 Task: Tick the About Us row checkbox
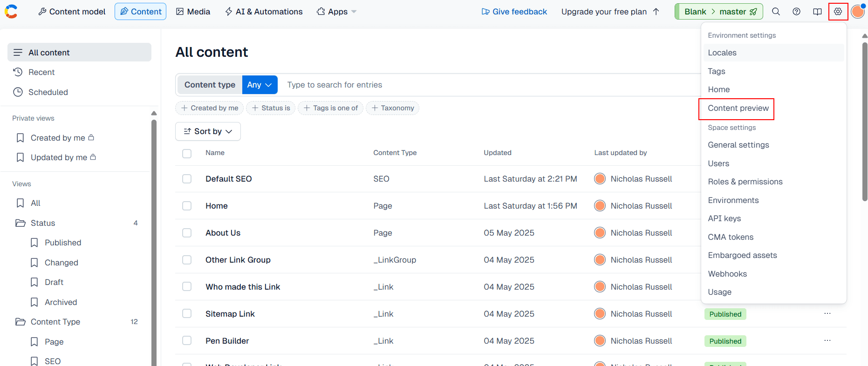coord(187,233)
